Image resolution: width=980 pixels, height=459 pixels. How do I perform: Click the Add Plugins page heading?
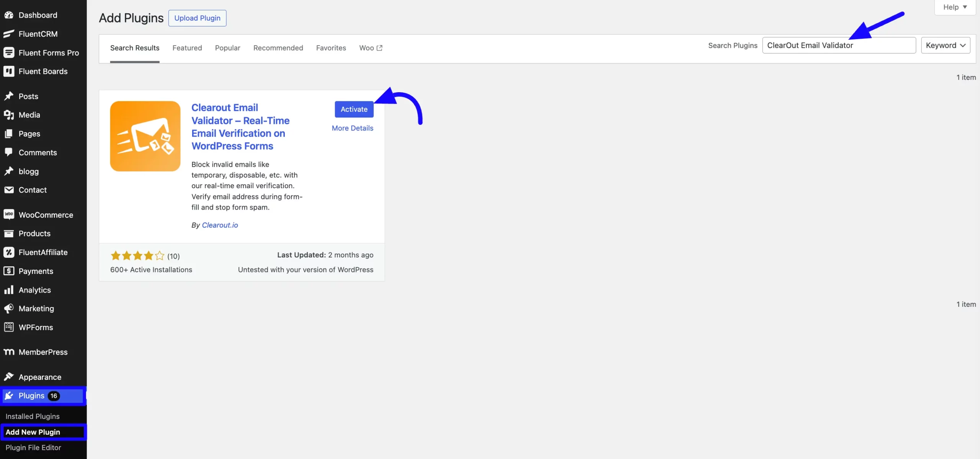[131, 18]
